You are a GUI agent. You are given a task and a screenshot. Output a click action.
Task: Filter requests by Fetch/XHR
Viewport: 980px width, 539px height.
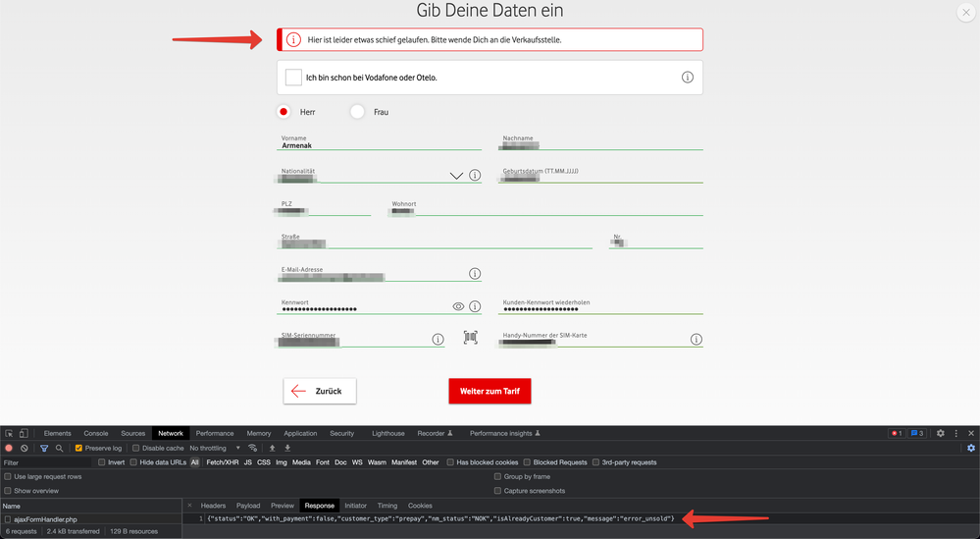[223, 462]
